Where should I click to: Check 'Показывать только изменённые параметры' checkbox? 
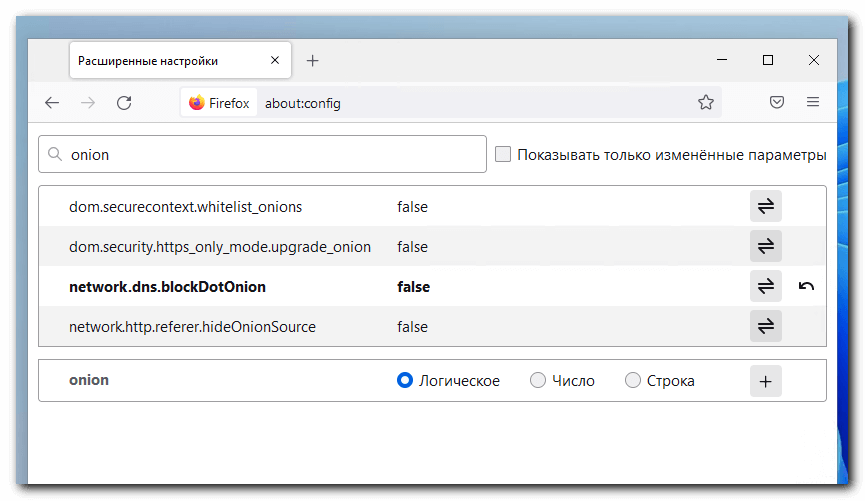pyautogui.click(x=503, y=155)
